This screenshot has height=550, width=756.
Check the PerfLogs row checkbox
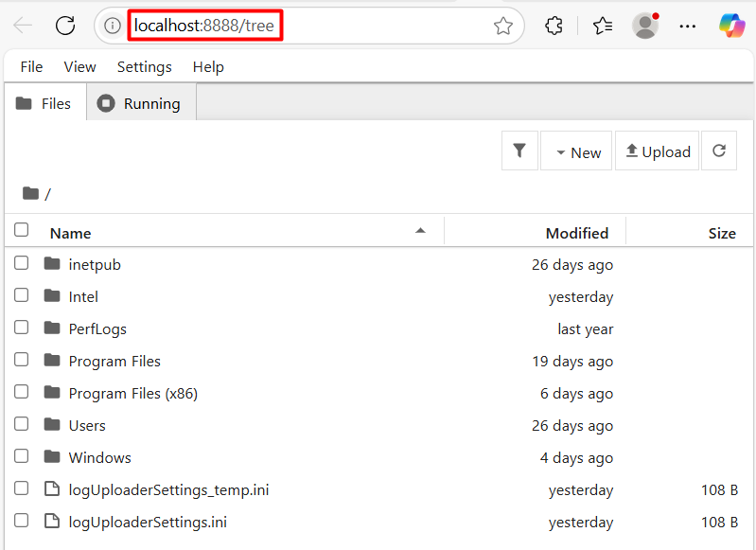pos(21,328)
